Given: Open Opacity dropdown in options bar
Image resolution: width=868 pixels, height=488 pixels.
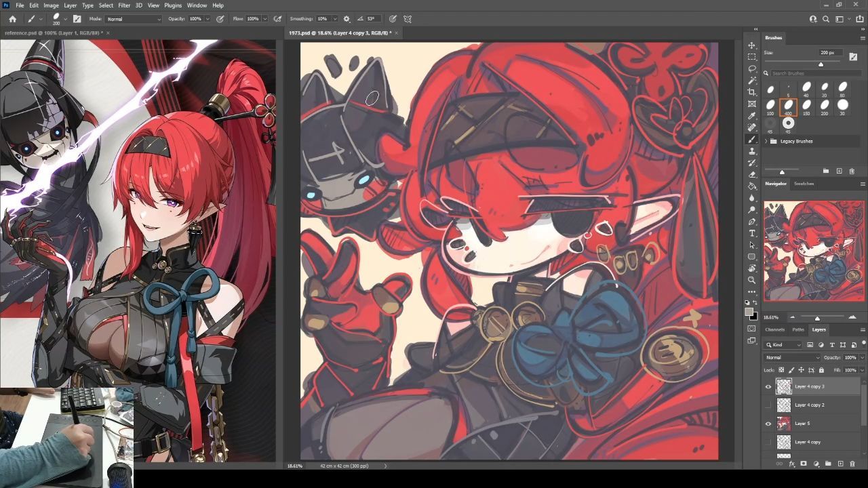Looking at the screenshot, I should 208,19.
